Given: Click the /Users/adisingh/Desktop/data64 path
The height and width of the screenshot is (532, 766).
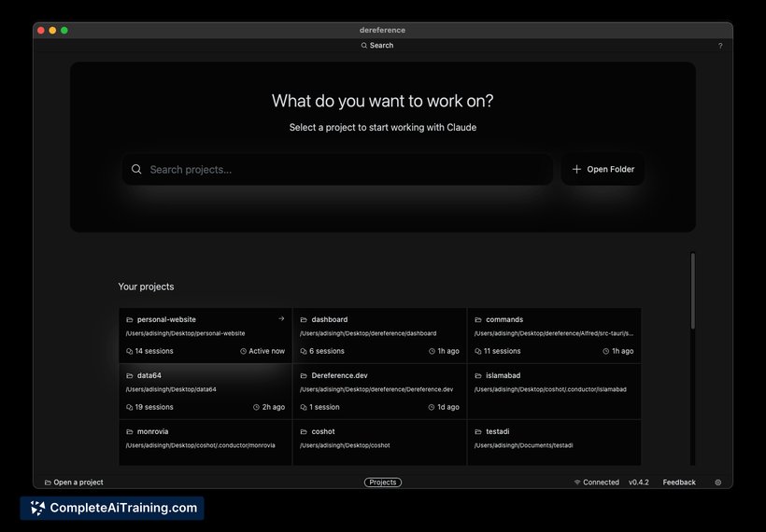Looking at the screenshot, I should coord(171,389).
